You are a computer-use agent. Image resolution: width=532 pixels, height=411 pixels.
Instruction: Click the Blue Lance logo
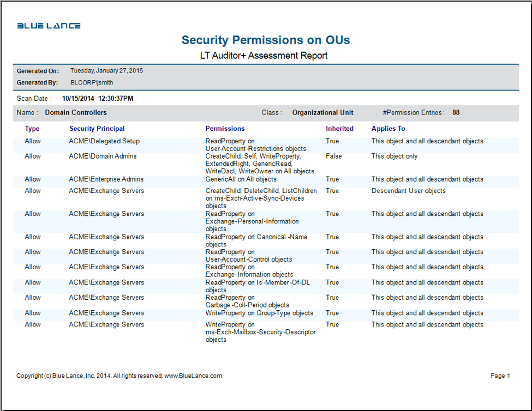click(49, 26)
